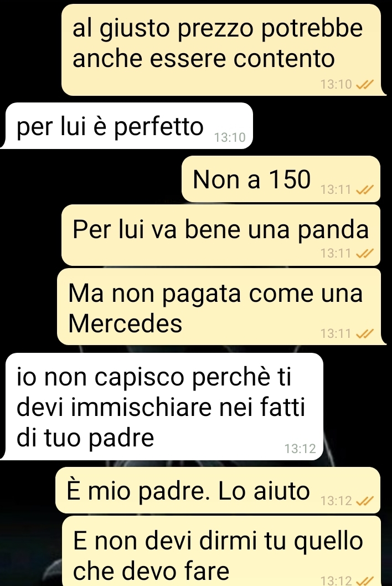The image size is (392, 586).
Task: Tap checkmarks on 'che devo fare' message
Action: 365,581
